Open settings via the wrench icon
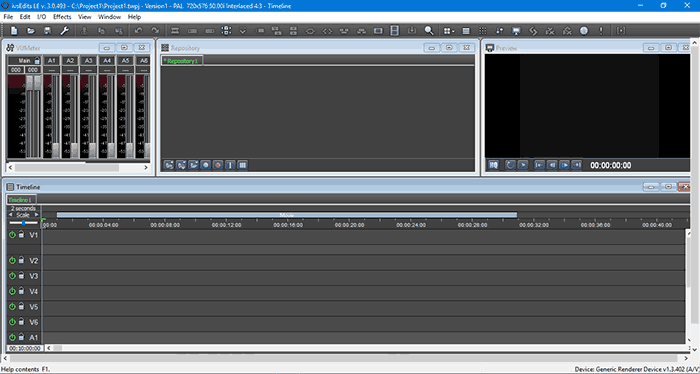This screenshot has height=374, width=700. [64, 31]
